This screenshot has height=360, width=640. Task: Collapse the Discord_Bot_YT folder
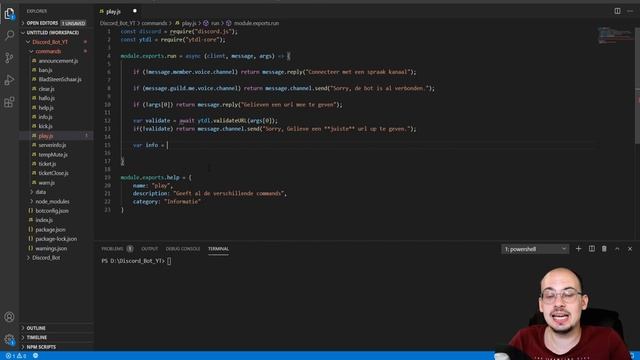[x=50, y=42]
